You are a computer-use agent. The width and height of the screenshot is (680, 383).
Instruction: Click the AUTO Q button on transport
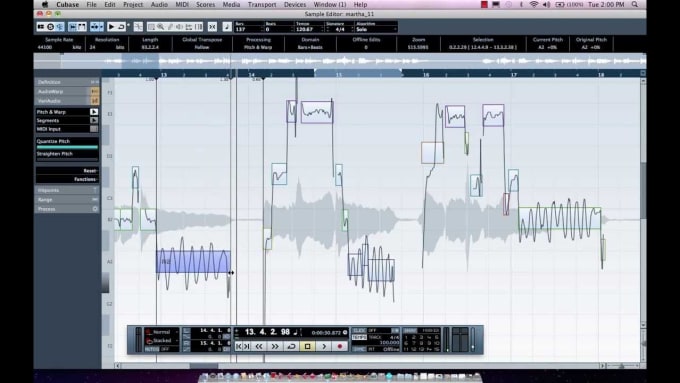click(x=152, y=349)
